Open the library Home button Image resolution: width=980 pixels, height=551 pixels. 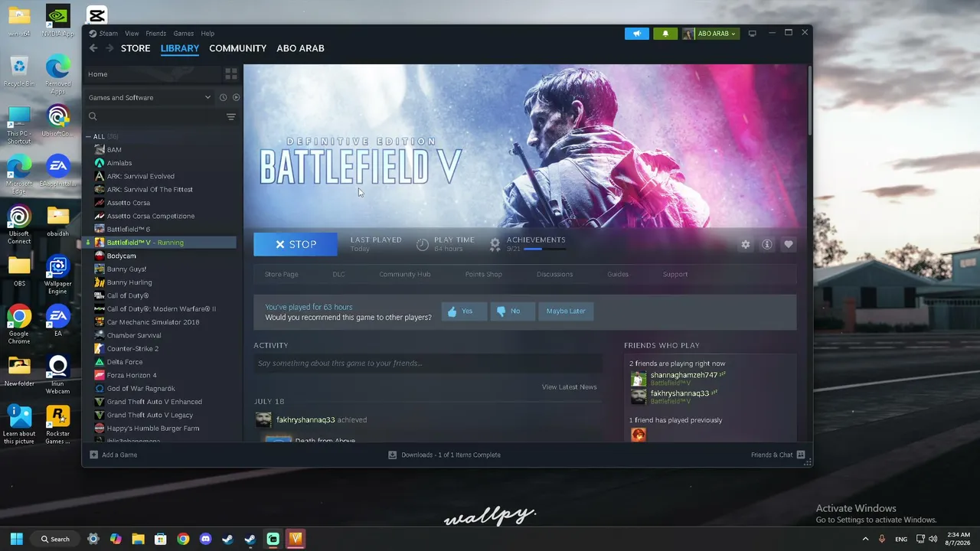(152, 74)
